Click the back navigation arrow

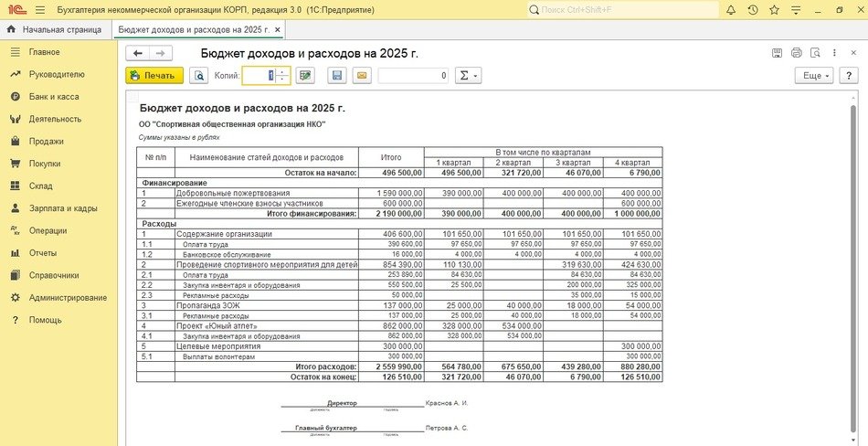pos(139,53)
